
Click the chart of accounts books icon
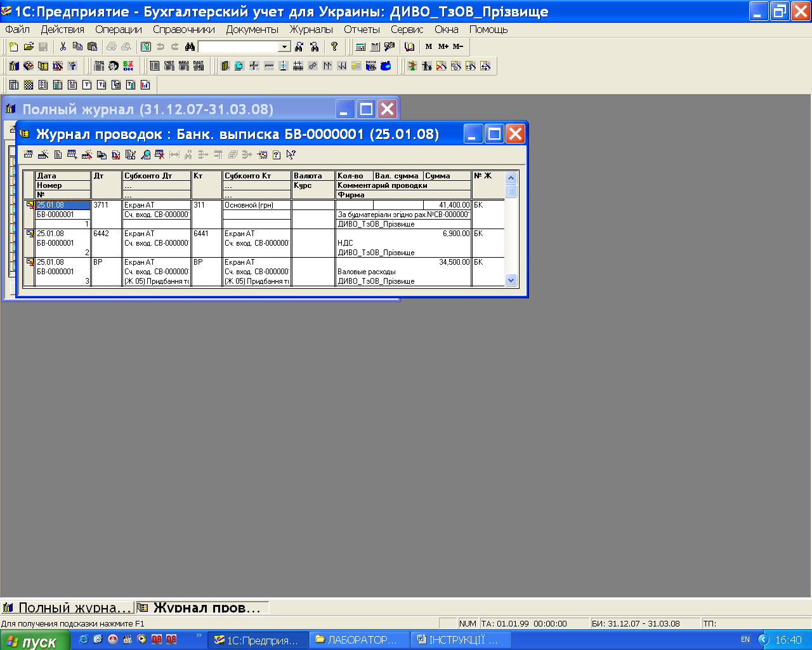click(14, 65)
